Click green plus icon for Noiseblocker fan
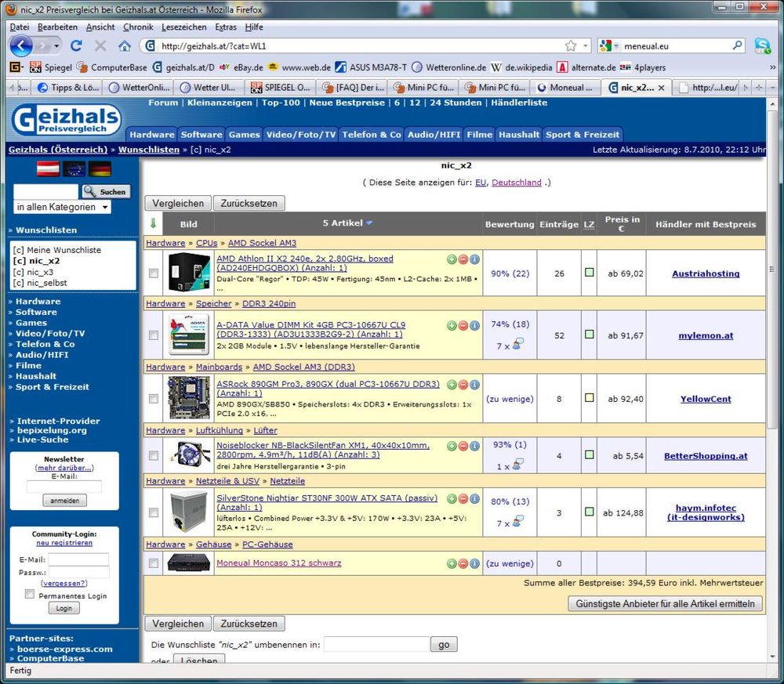 click(x=452, y=446)
